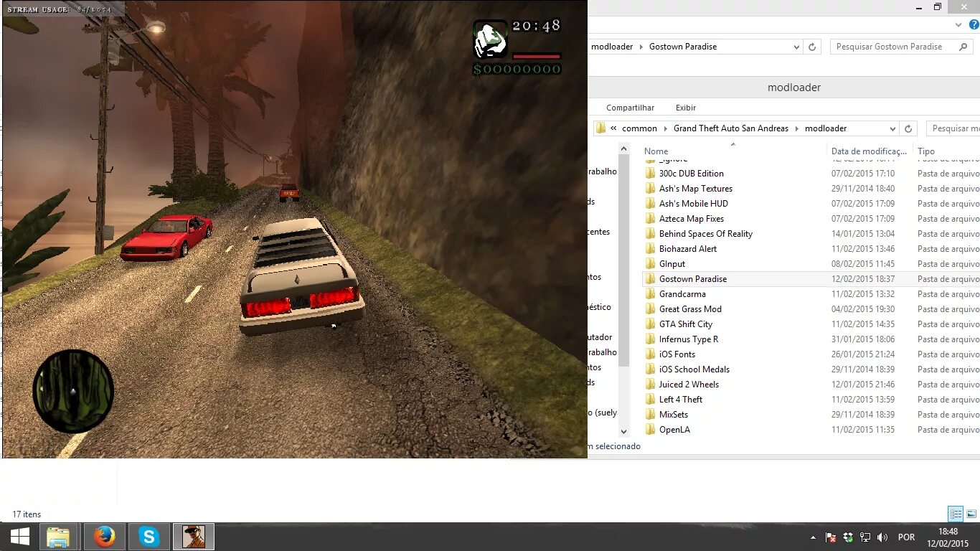Select the Juiced 2 Wheels folder name
The width and height of the screenshot is (980, 551).
click(689, 385)
